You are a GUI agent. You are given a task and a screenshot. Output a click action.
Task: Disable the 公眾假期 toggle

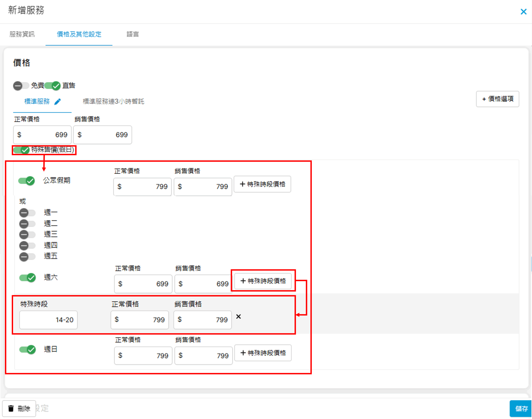point(27,181)
